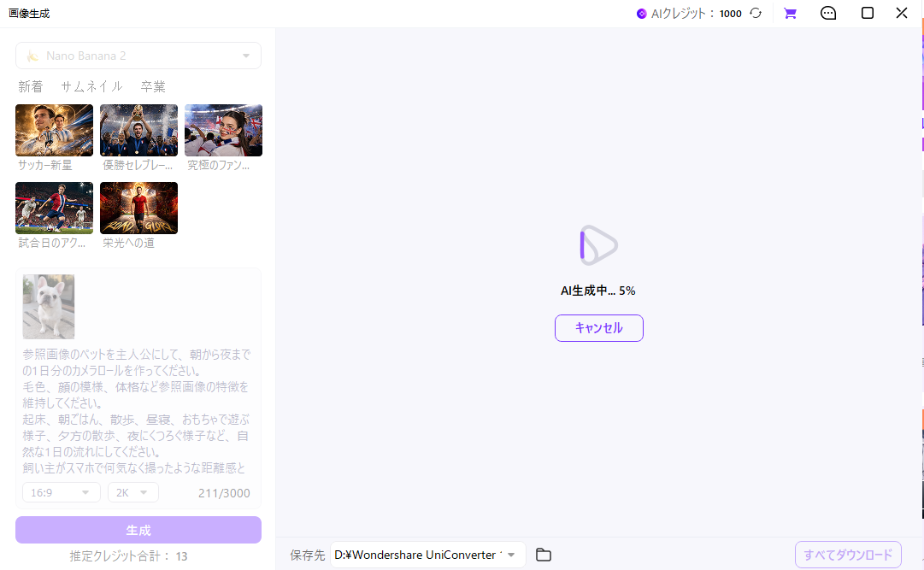Switch to the 新着 tab
The width and height of the screenshot is (924, 570).
click(31, 86)
